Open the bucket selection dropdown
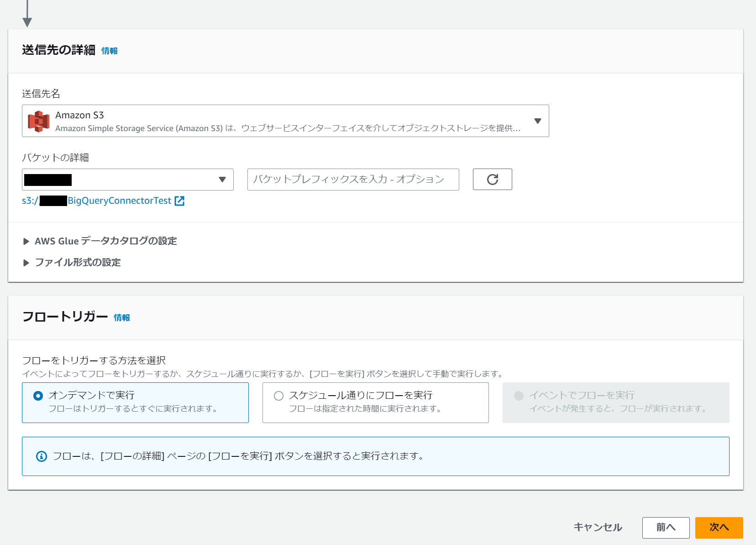 tap(128, 180)
